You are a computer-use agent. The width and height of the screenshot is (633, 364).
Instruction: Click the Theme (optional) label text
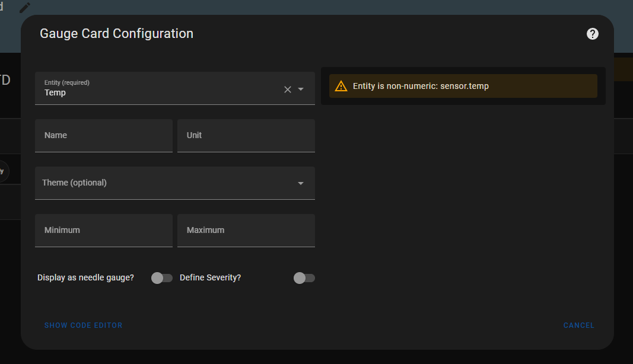point(74,183)
